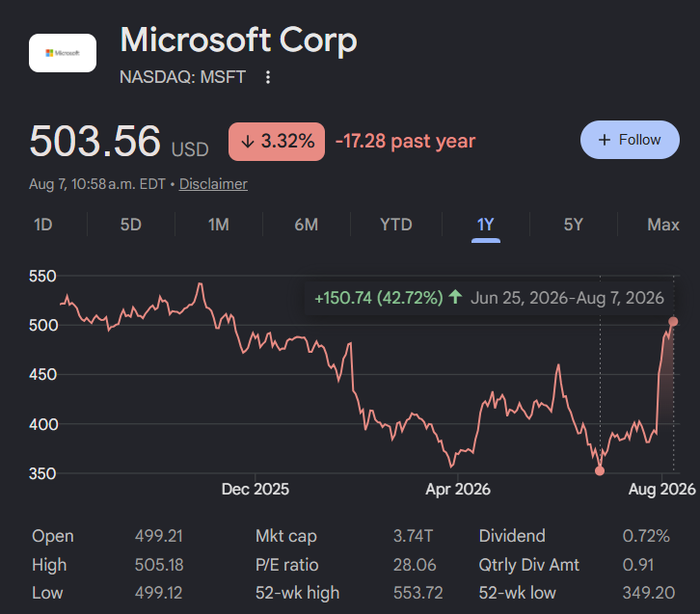Click the down 3.32% change badge

pos(277,142)
